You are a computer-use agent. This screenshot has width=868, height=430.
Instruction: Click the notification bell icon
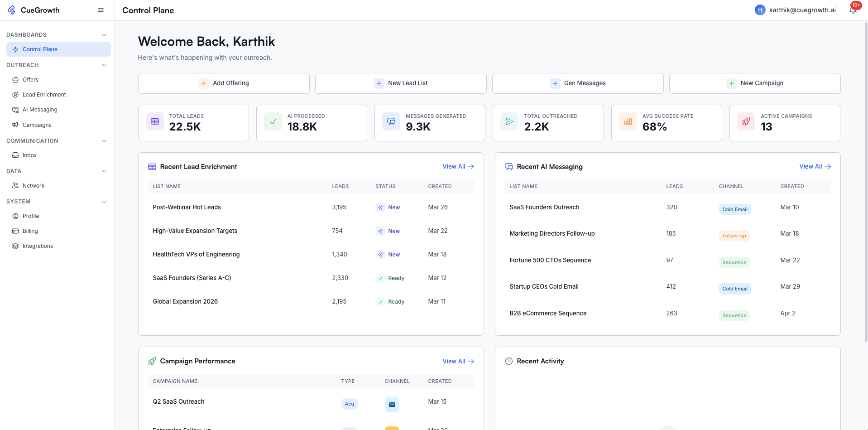point(853,10)
